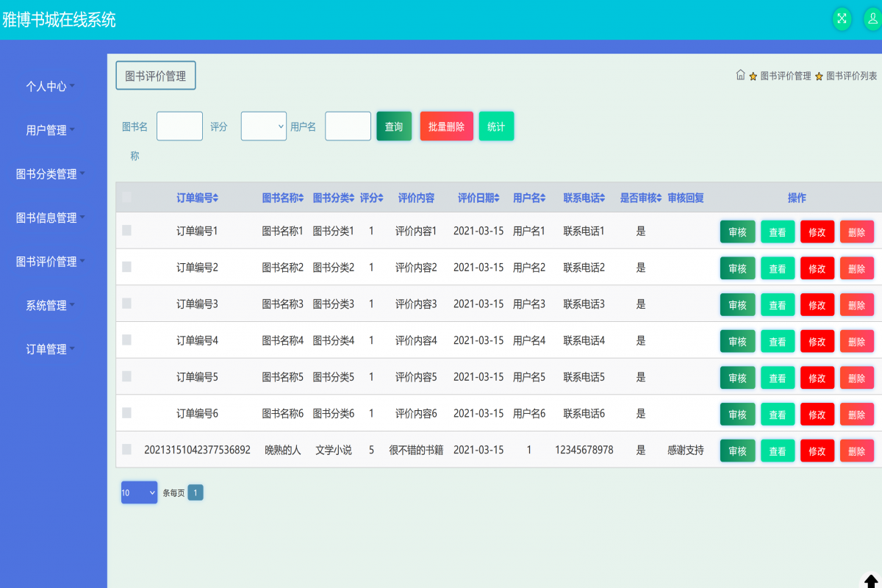882x588 pixels.
Task: Click inside the 图书名称 input field
Action: (179, 126)
